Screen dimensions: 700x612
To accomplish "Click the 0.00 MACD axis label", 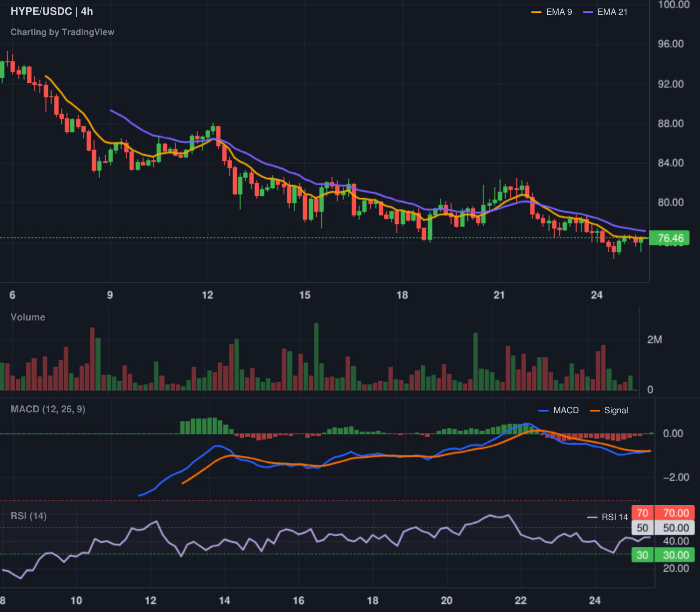I will 673,433.
